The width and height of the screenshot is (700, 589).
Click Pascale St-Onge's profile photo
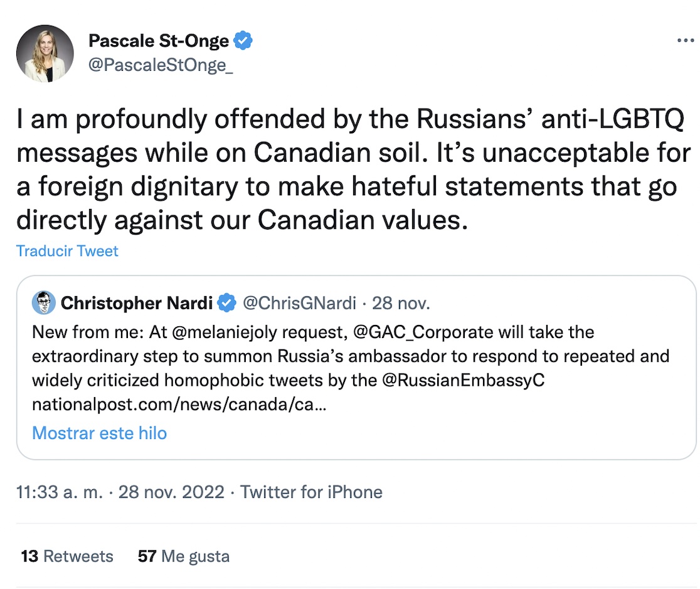[45, 53]
